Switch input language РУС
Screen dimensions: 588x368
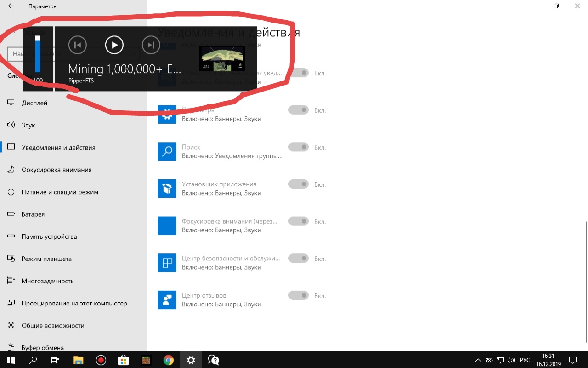click(525, 360)
